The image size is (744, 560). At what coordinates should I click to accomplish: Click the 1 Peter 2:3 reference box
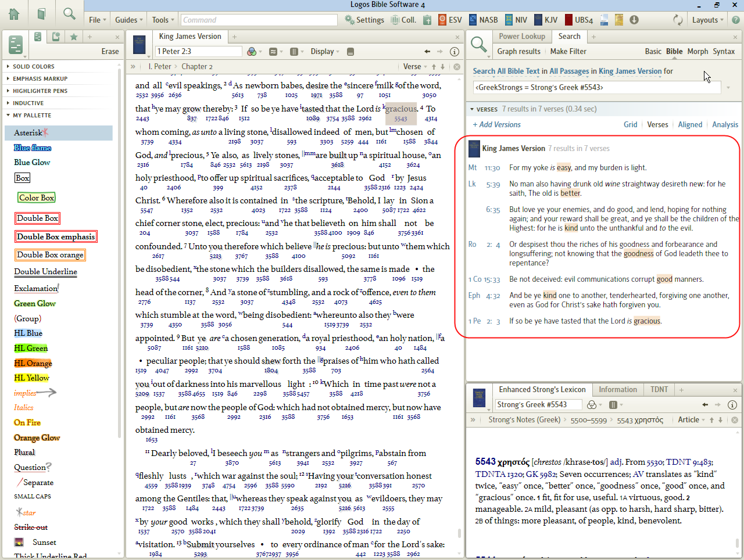click(x=198, y=52)
